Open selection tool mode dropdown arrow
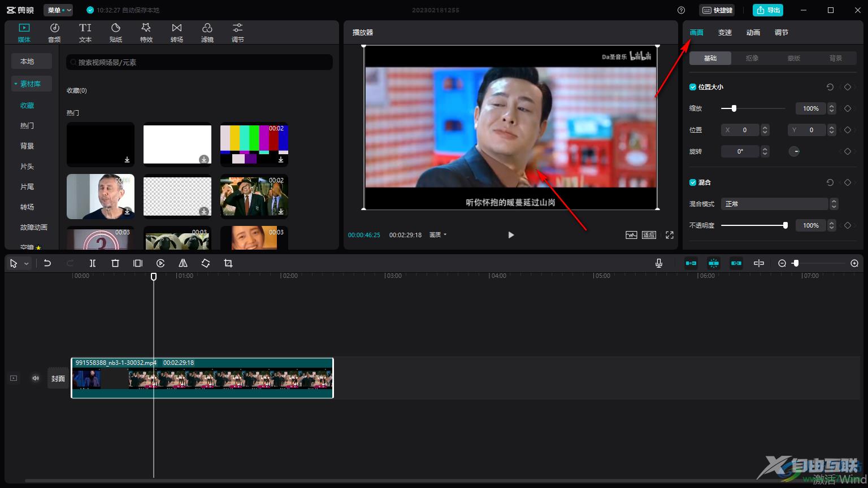The image size is (868, 488). point(26,264)
